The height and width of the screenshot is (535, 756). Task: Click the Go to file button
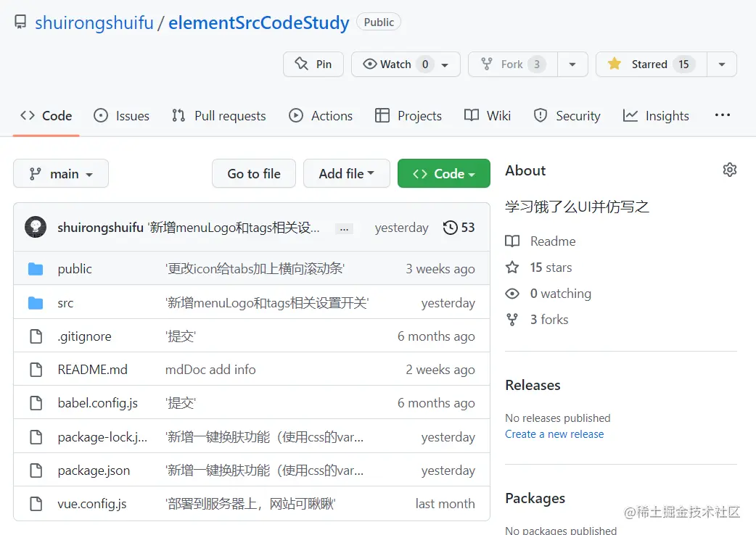coord(254,173)
